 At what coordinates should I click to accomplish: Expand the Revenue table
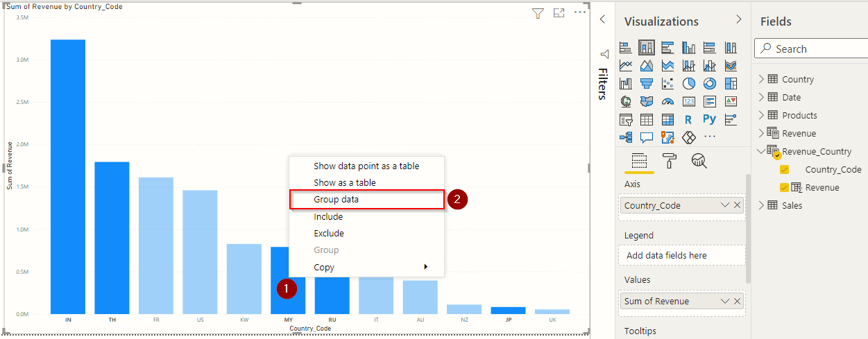(x=761, y=133)
